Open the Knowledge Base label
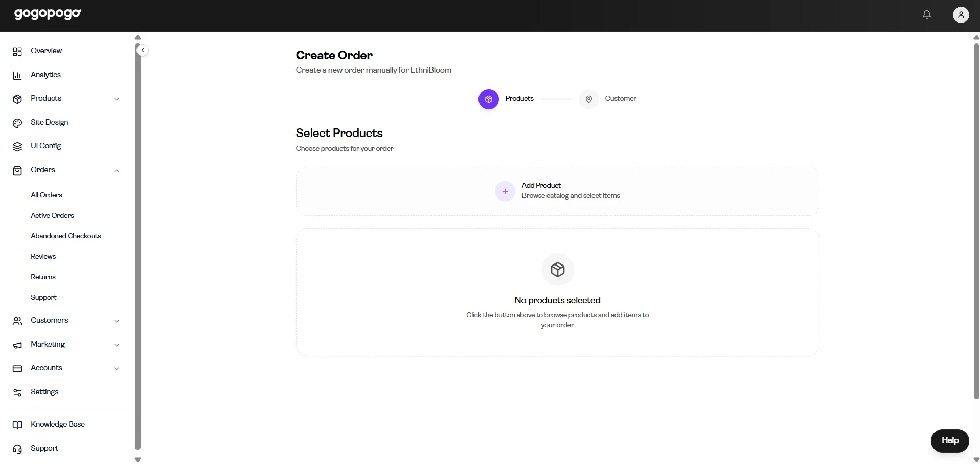 tap(58, 424)
